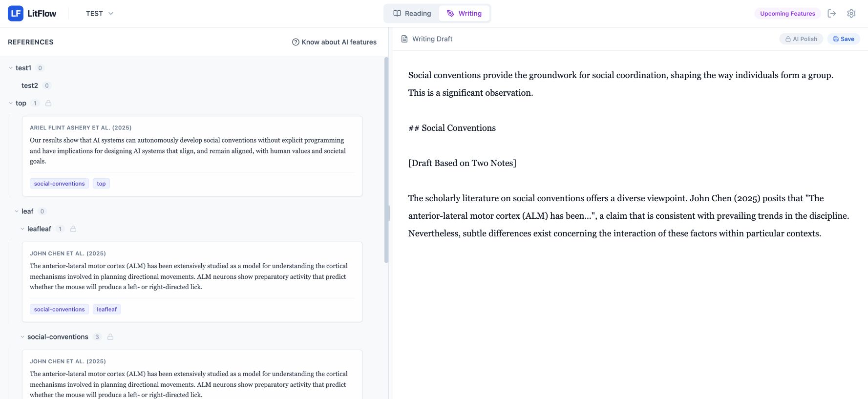This screenshot has height=399, width=868.
Task: Click the logout icon in the header
Action: (832, 14)
